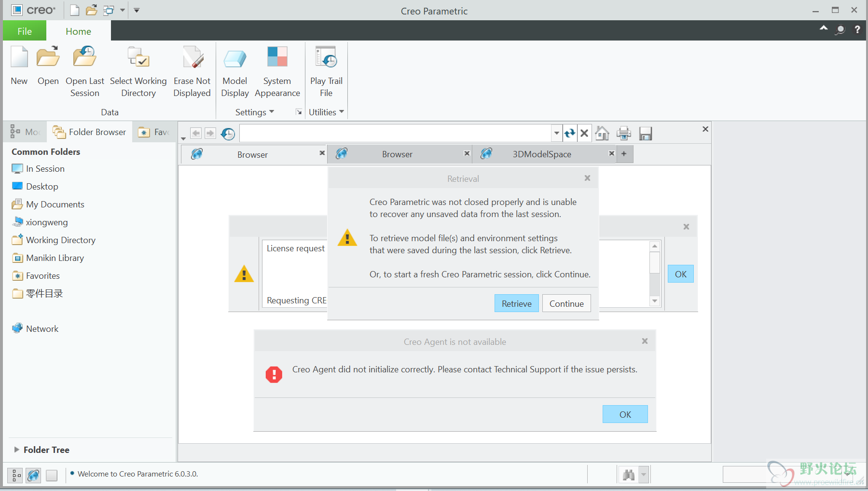The width and height of the screenshot is (868, 491).
Task: Open the Working Directory folder
Action: 54,240
